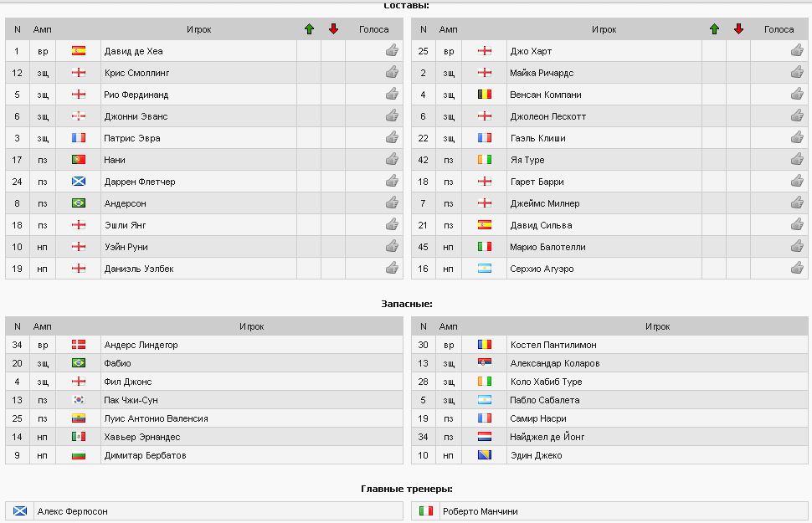
Task: Click Spain flag beside Давид де Хеа
Action: 79,51
